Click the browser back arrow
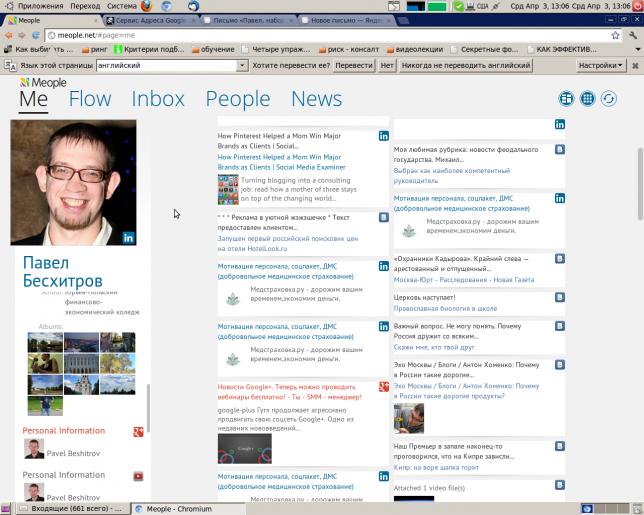Screen dimensions: 644x515 coord(9,35)
